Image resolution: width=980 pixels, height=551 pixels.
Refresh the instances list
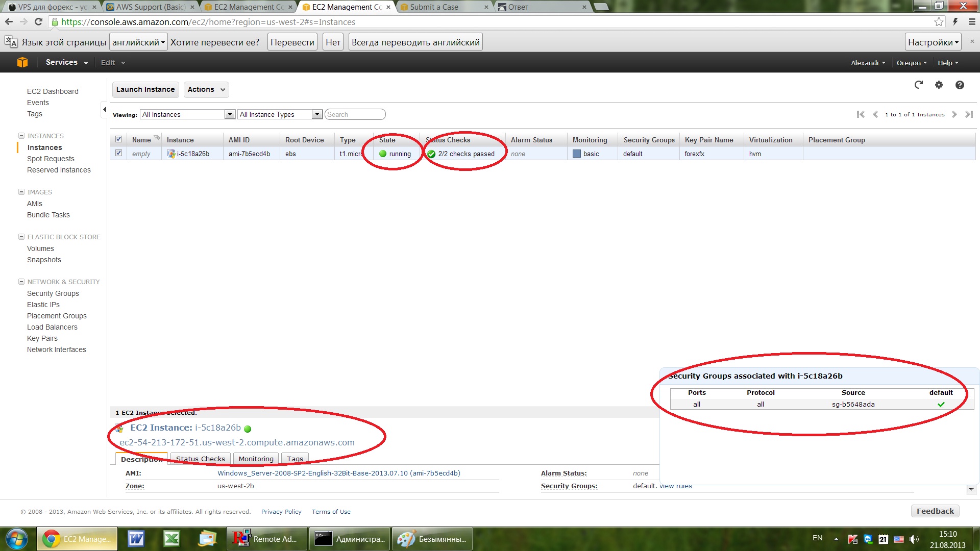coord(919,85)
